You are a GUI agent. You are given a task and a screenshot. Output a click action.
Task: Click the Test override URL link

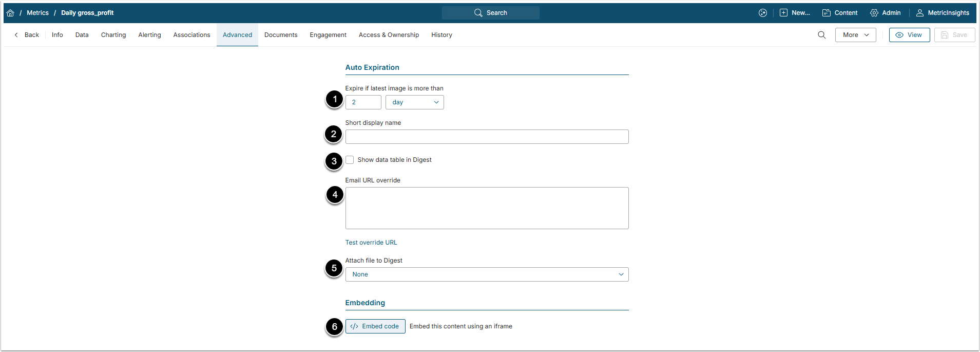pyautogui.click(x=371, y=243)
